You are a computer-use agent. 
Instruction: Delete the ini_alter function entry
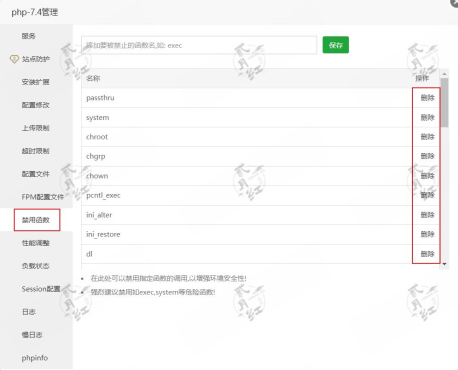(x=427, y=215)
